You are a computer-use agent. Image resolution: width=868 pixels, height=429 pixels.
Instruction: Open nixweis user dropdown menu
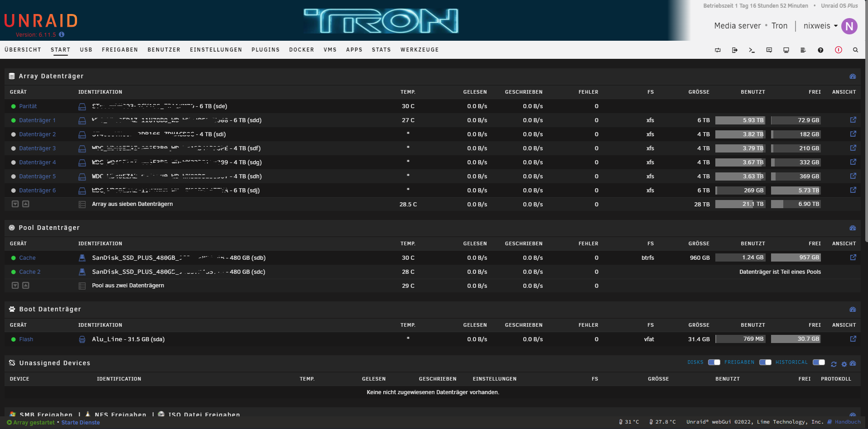(820, 26)
